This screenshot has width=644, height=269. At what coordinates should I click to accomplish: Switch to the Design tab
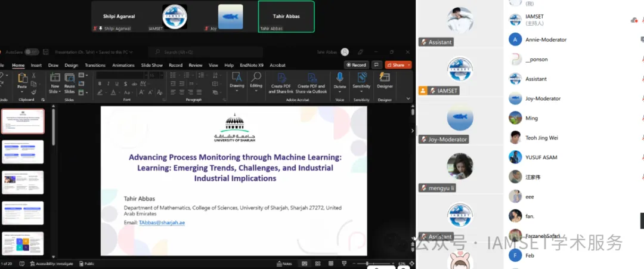coord(71,65)
